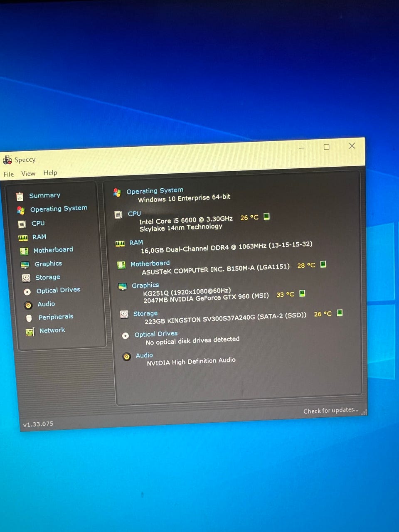Click 'KG251Q (1920x1080@60Hz)' monitor line
This screenshot has width=399, height=532.
click(x=187, y=293)
